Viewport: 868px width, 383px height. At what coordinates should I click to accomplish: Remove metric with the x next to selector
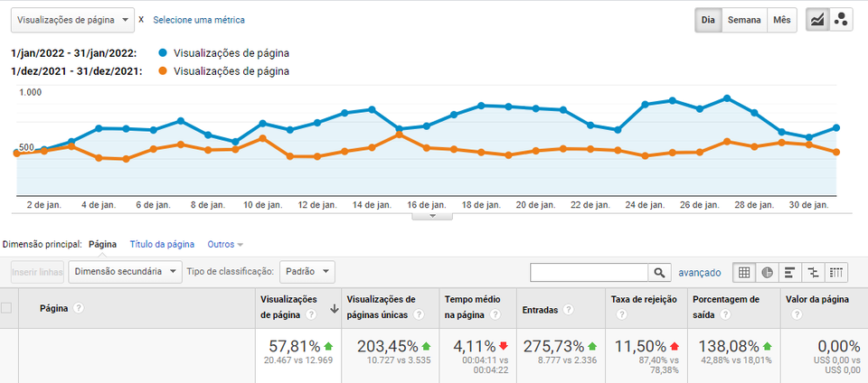pyautogui.click(x=141, y=19)
